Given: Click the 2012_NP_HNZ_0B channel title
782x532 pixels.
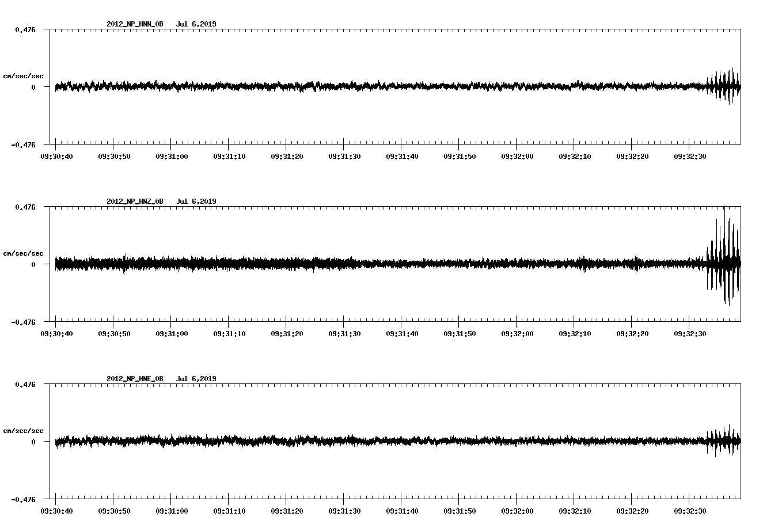Looking at the screenshot, I should point(135,202).
